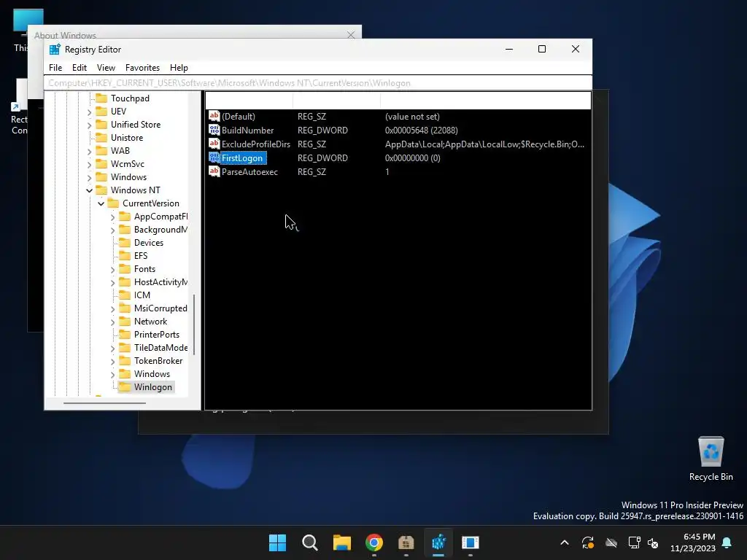Open the clock and date flyout
The image size is (747, 560).
693,542
